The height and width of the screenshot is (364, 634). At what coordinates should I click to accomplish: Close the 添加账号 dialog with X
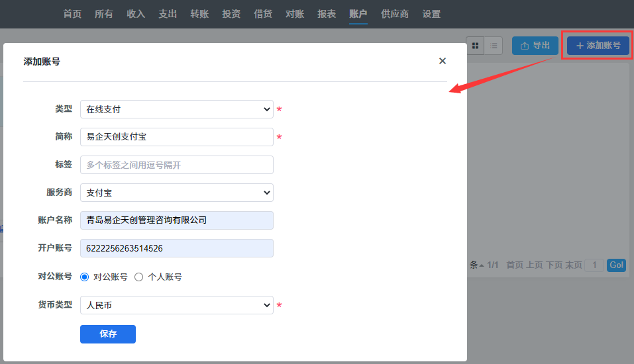443,61
